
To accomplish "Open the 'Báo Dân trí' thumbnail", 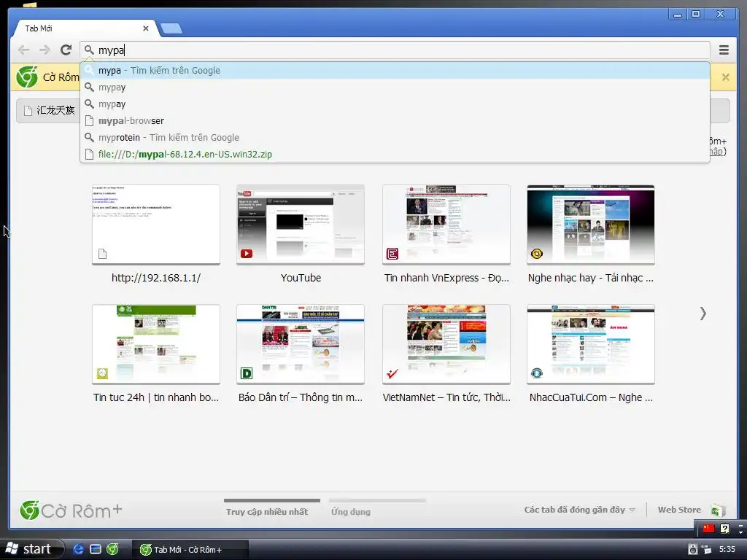I will [x=301, y=344].
